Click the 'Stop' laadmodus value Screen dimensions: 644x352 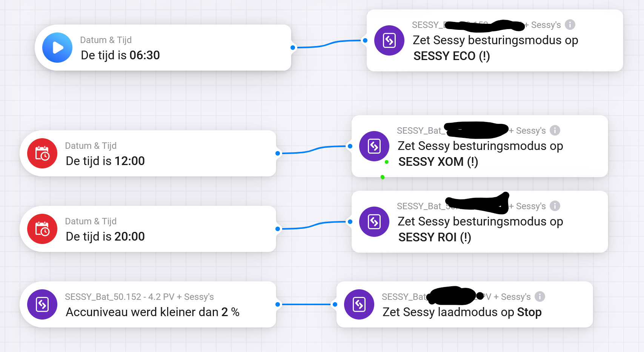[529, 312]
